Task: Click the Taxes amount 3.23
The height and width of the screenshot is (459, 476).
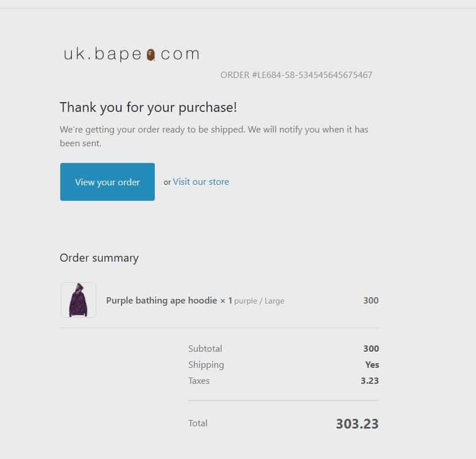Action: 369,380
